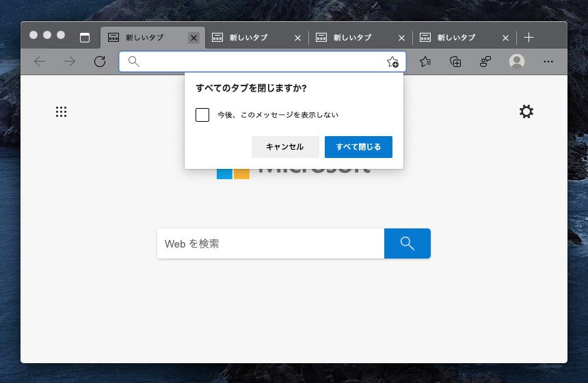Click the forward navigation arrow

click(x=70, y=62)
